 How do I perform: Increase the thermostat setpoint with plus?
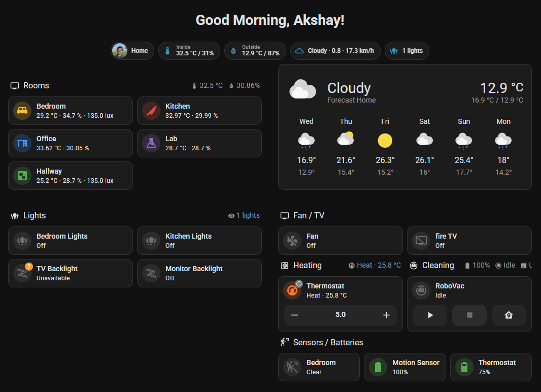386,315
